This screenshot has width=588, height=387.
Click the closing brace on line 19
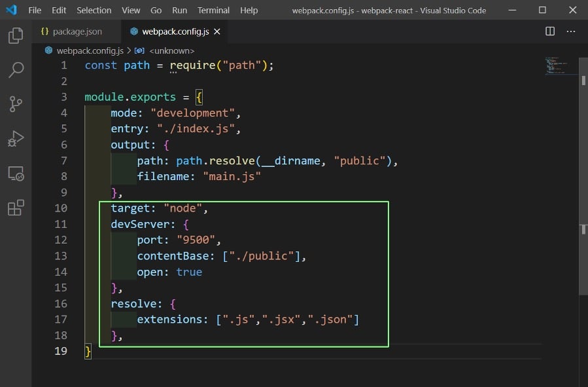point(88,352)
